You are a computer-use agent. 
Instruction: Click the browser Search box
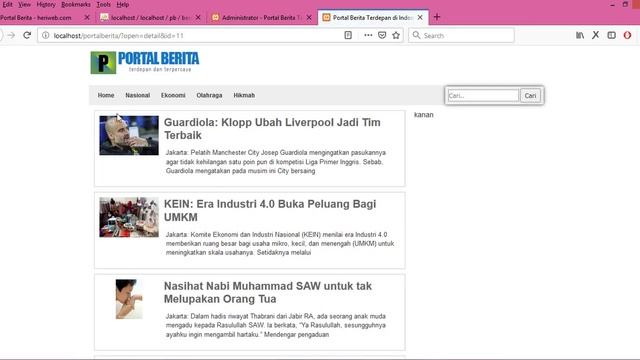click(x=461, y=36)
